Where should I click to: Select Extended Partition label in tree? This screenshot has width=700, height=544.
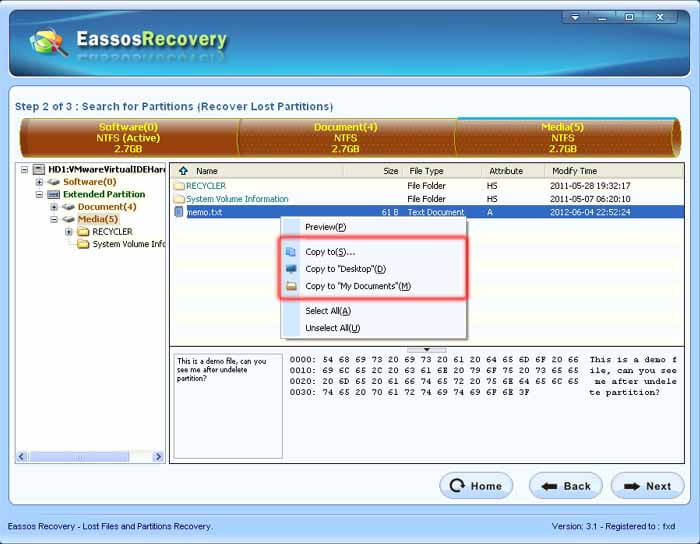click(104, 194)
